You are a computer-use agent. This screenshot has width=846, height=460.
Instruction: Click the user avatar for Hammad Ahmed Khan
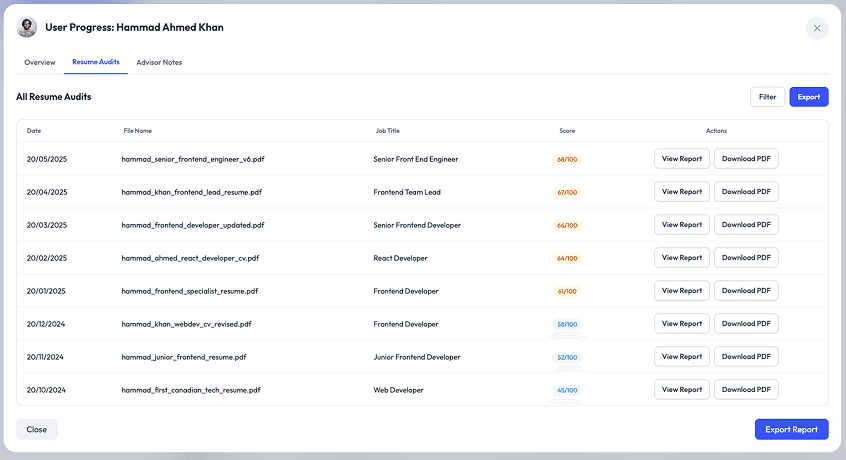27,28
